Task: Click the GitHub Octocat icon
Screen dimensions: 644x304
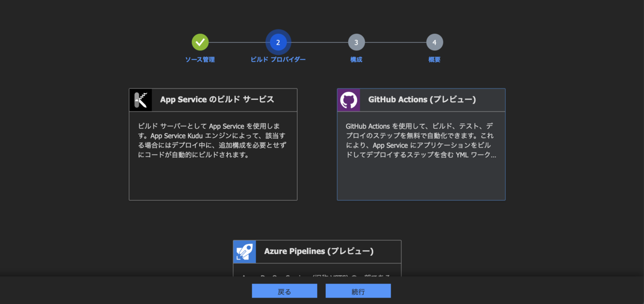Action: coord(349,100)
